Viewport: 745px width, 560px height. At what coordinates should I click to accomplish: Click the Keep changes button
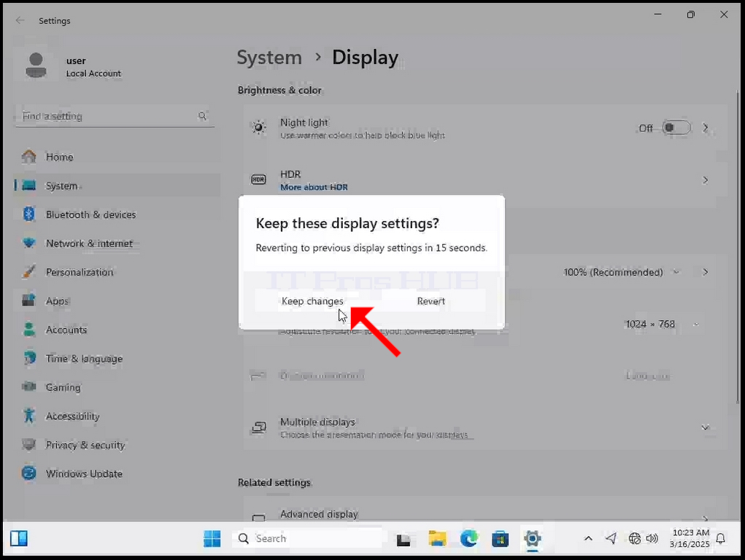312,301
